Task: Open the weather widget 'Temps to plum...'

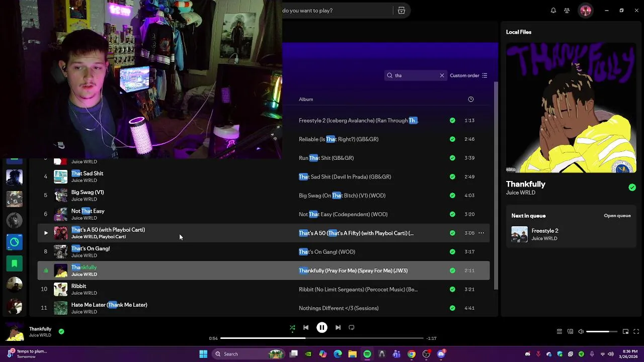Action: tap(28, 354)
